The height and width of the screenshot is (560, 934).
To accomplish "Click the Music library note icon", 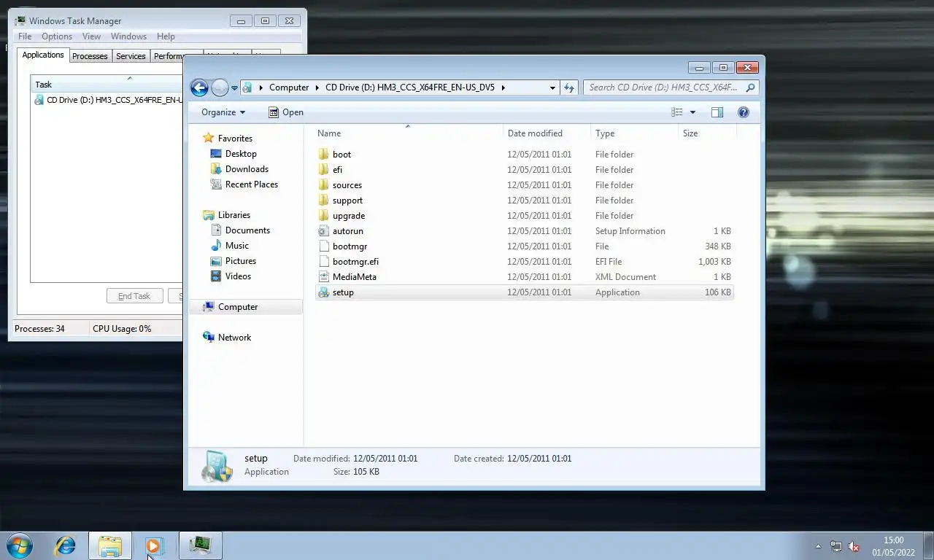I will tap(216, 246).
